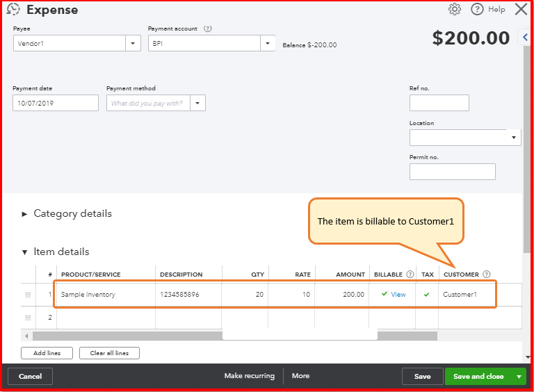Click the vertical scrollbar thumb

point(527,149)
